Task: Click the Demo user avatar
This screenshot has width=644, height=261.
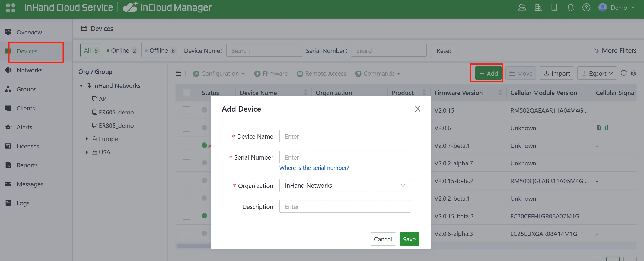Action: (602, 7)
